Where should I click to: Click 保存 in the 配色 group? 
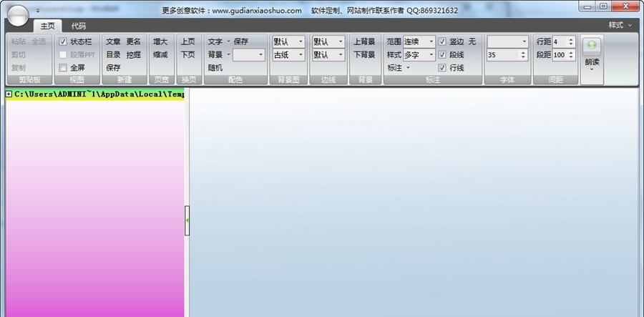point(241,42)
